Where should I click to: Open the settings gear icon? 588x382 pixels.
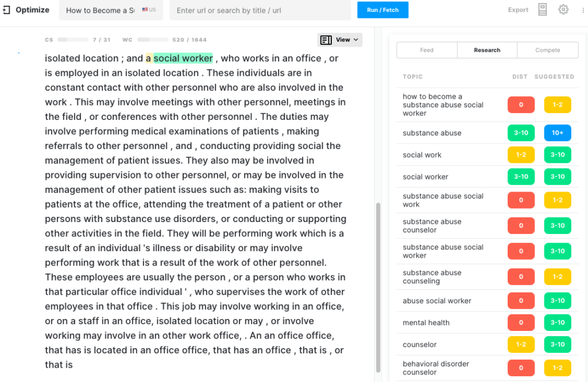click(x=563, y=10)
